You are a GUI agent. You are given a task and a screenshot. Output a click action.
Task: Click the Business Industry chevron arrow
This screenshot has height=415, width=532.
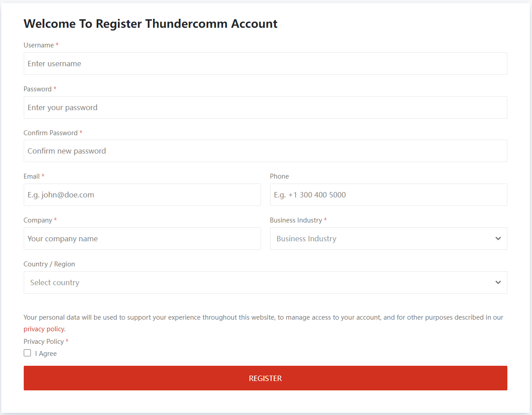point(498,239)
